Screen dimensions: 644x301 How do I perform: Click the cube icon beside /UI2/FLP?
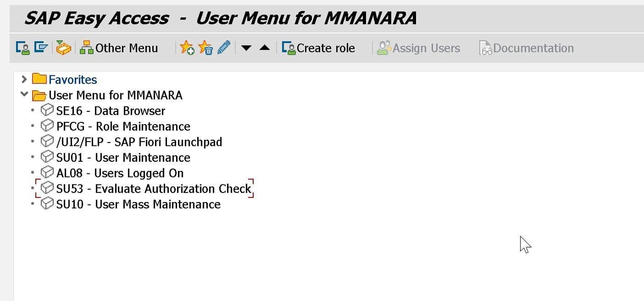48,142
